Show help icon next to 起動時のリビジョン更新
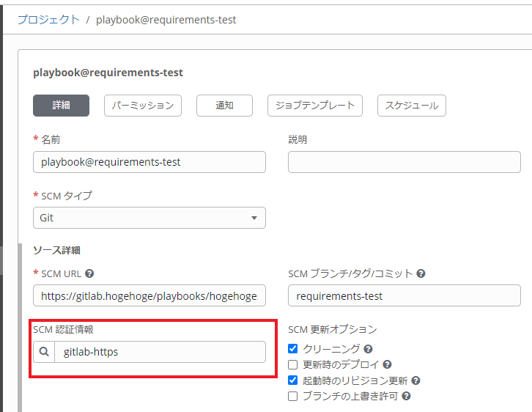 [415, 380]
